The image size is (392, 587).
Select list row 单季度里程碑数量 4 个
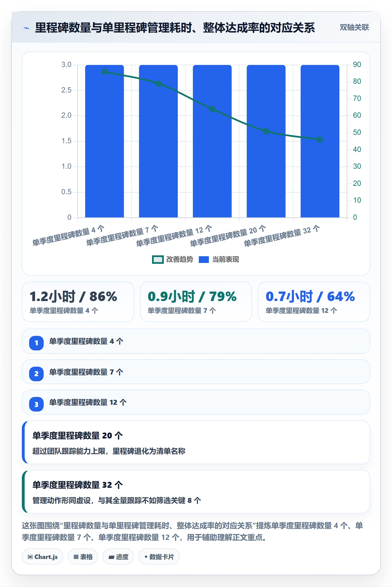[x=196, y=341]
